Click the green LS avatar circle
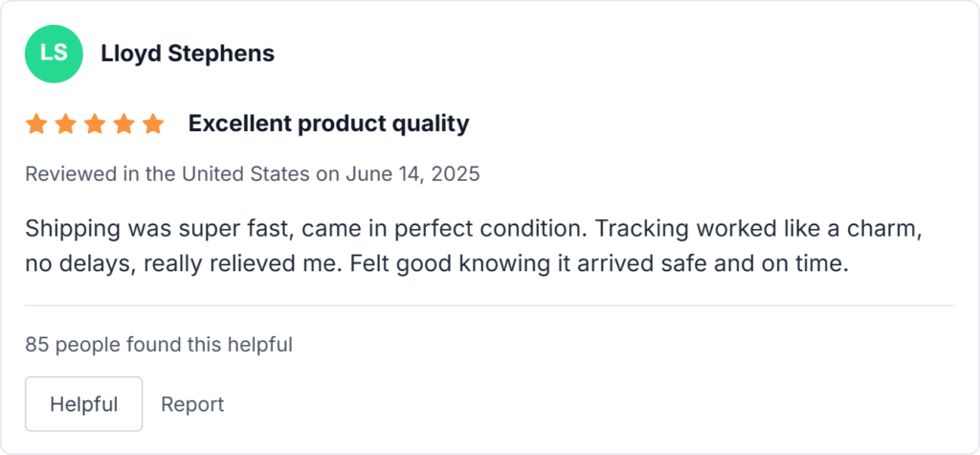Screen dimensions: 980x455 pyautogui.click(x=54, y=54)
